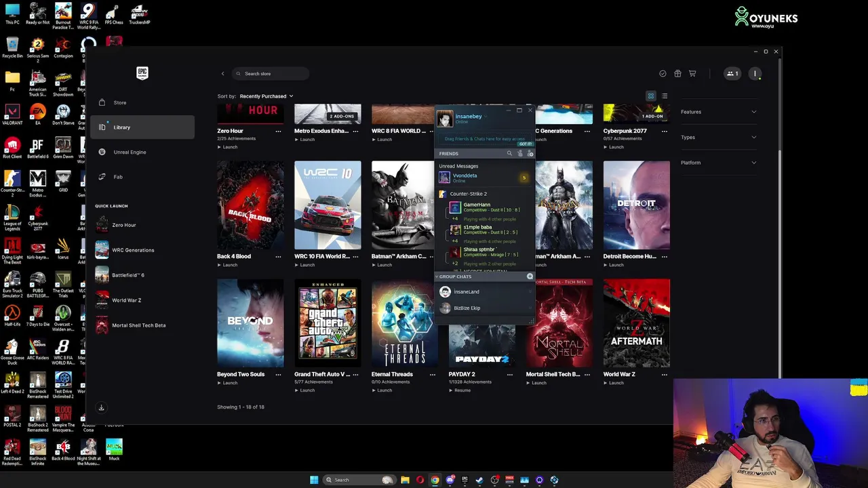The width and height of the screenshot is (868, 488).
Task: Go back with the arrow beside search
Action: pyautogui.click(x=222, y=73)
